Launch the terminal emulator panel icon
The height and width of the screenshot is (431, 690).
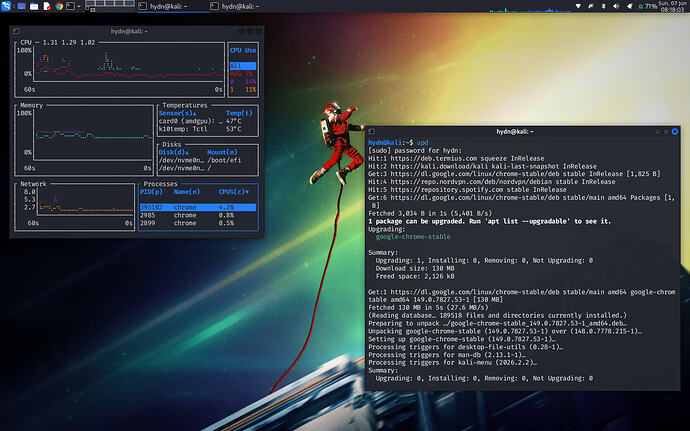(x=70, y=6)
